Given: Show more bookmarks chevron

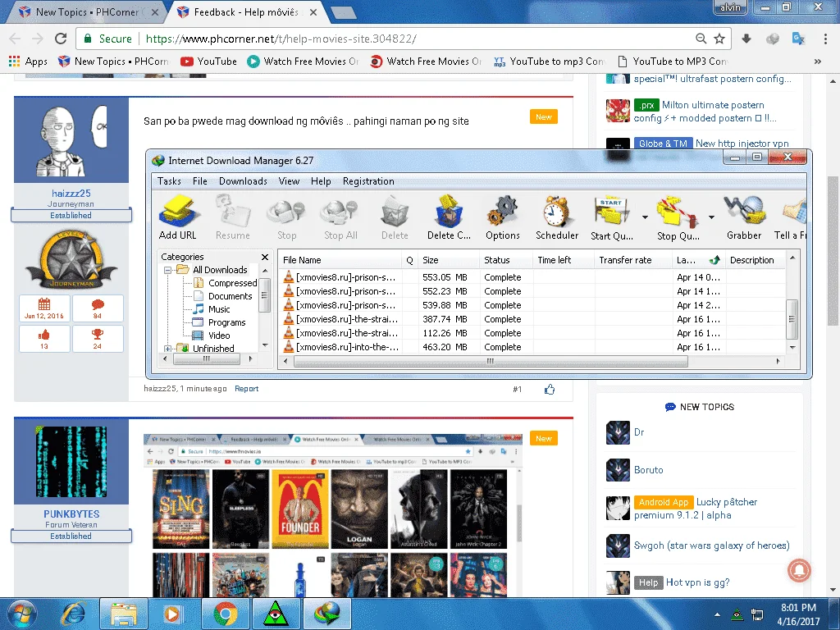Looking at the screenshot, I should coord(818,61).
